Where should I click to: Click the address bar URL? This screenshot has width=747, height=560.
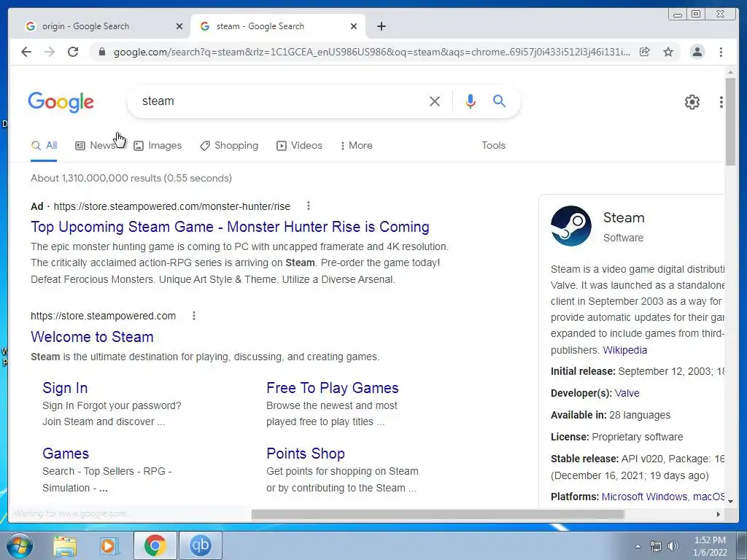(x=371, y=52)
